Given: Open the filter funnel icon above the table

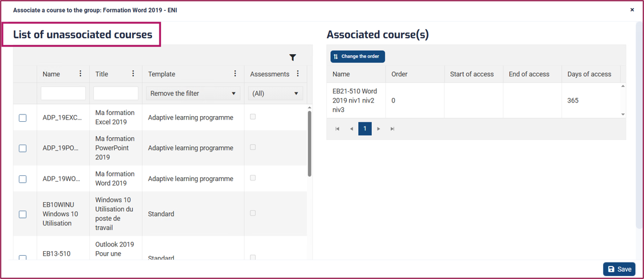Looking at the screenshot, I should pyautogui.click(x=293, y=58).
